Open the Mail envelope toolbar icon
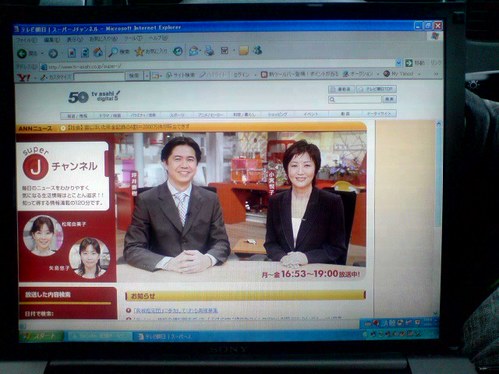 [x=193, y=51]
